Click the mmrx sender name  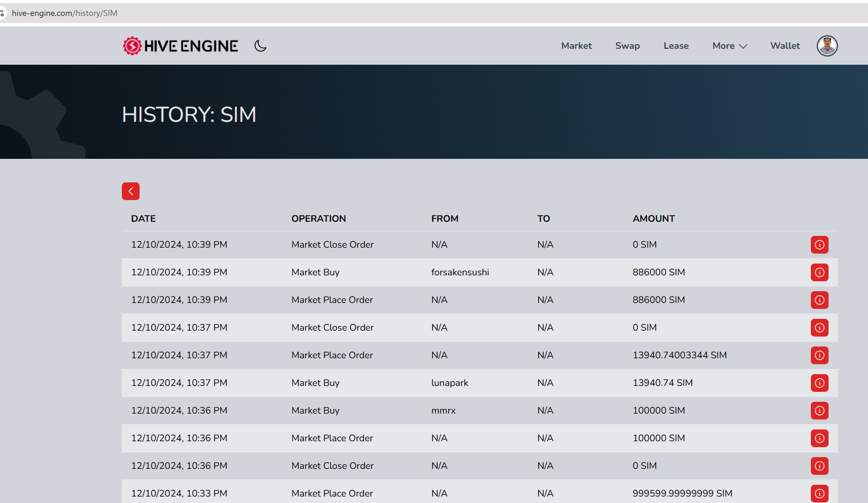[x=443, y=411]
